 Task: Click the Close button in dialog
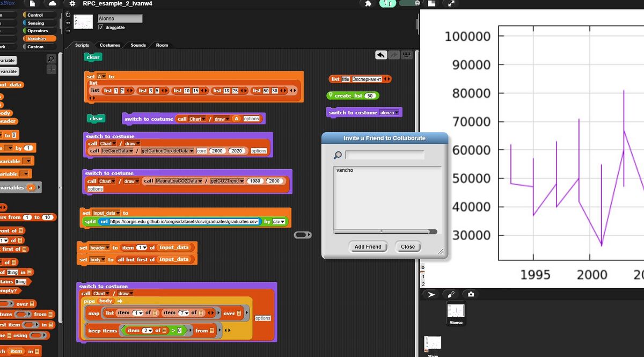pos(407,247)
